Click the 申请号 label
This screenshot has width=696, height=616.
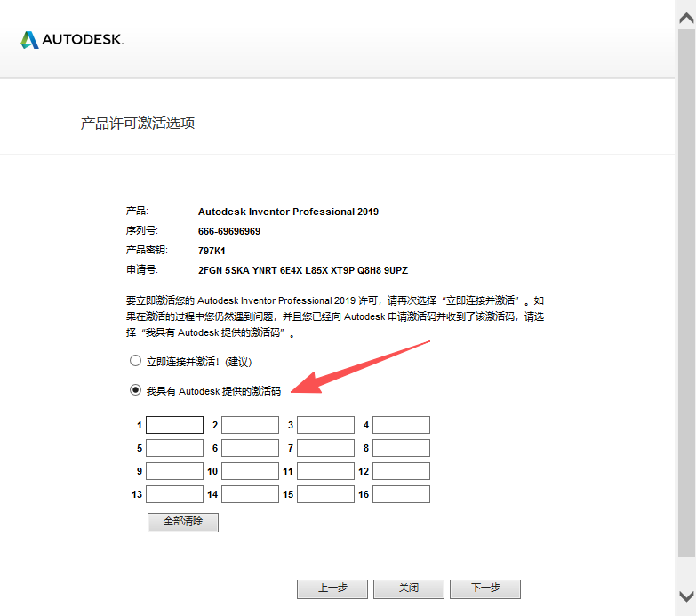[x=141, y=269]
